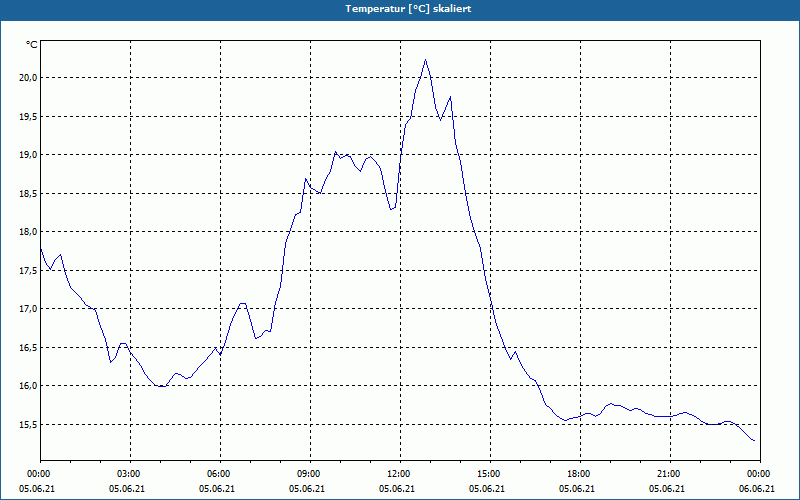The width and height of the screenshot is (800, 500).
Task: Select the 17,0 y-axis label
Action: 28,309
